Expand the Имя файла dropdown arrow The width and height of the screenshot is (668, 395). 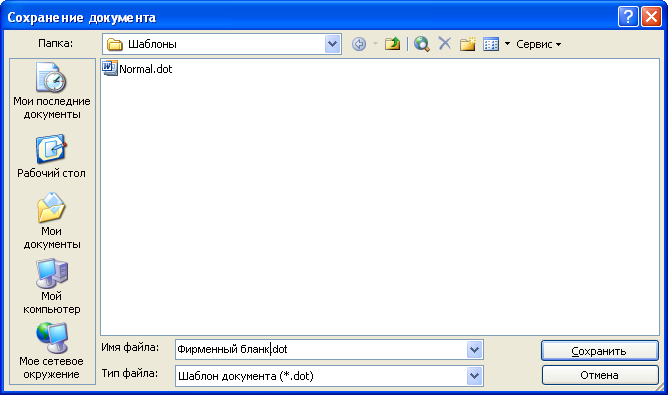pos(474,350)
